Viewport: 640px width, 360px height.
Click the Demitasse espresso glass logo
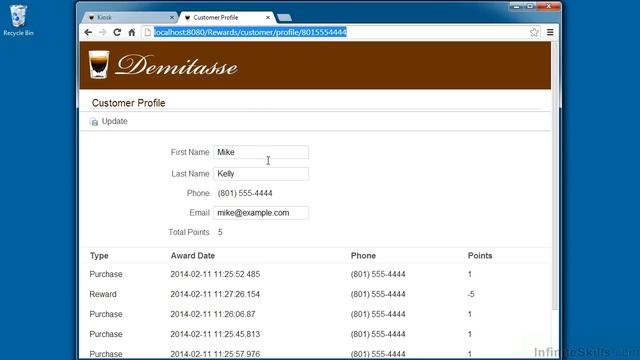pyautogui.click(x=99, y=64)
